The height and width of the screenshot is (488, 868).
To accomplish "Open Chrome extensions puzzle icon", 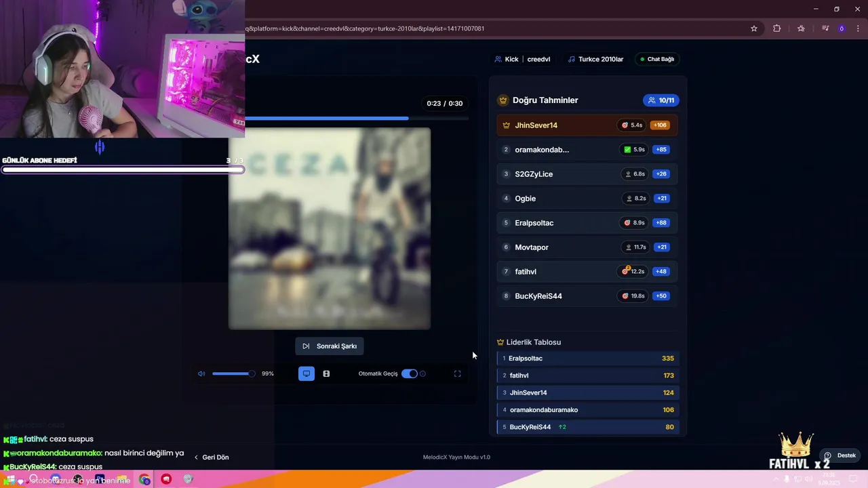I will click(x=777, y=28).
